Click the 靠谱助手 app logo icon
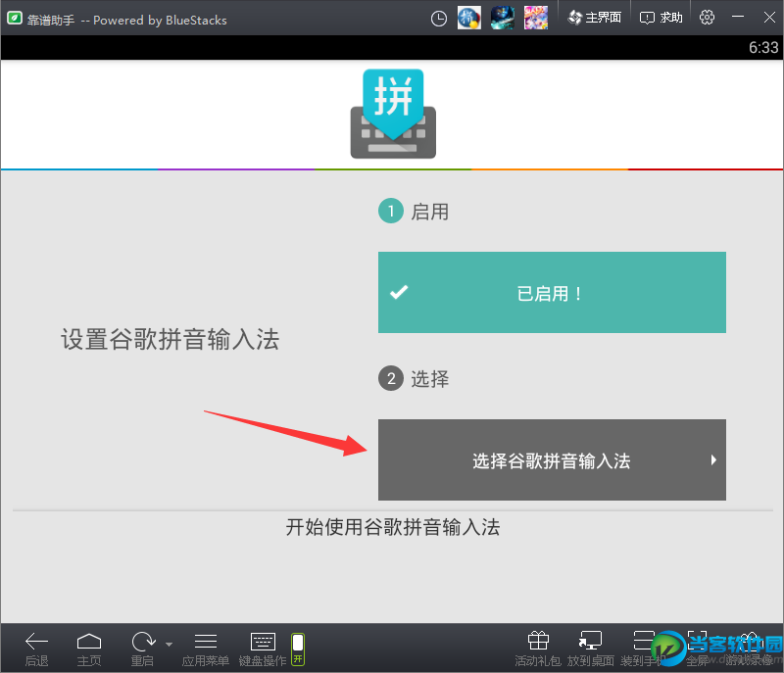This screenshot has height=673, width=784. 14,18
